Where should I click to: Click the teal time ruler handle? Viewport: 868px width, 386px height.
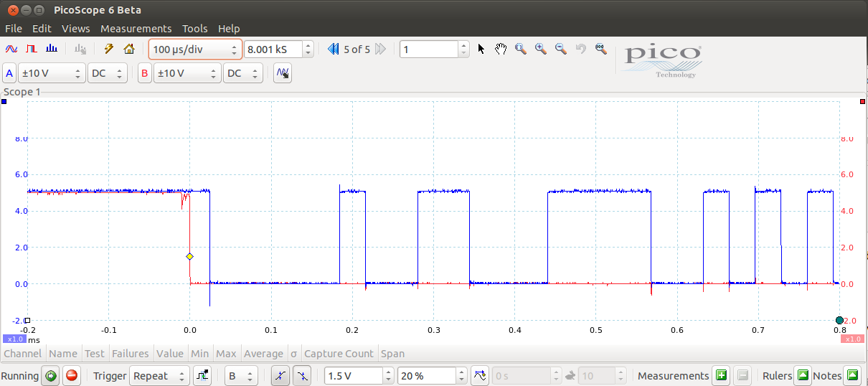[x=839, y=320]
